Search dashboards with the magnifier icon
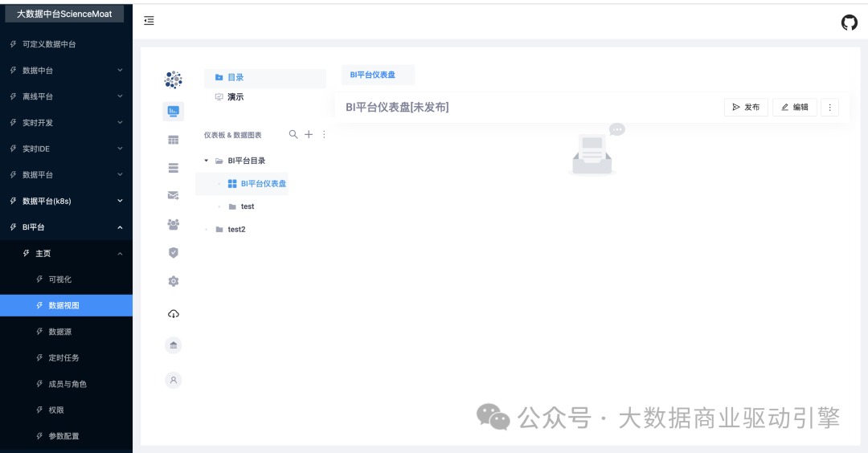Viewport: 868px width, 453px height. pyautogui.click(x=293, y=135)
